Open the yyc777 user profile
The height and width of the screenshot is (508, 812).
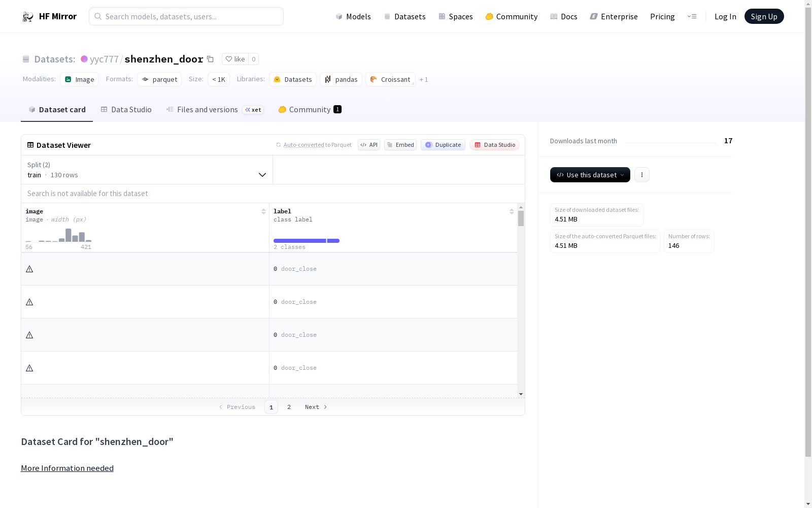point(104,59)
